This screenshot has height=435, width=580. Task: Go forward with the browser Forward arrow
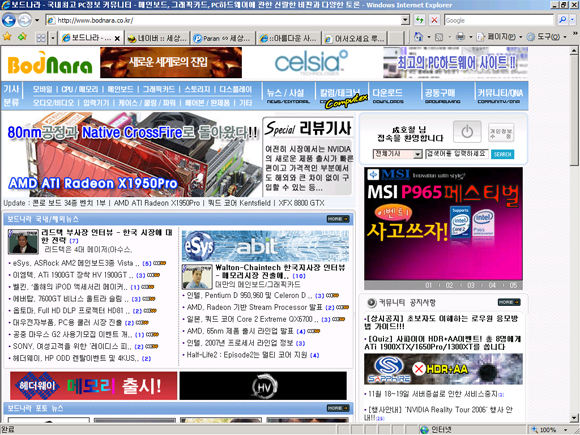point(24,20)
